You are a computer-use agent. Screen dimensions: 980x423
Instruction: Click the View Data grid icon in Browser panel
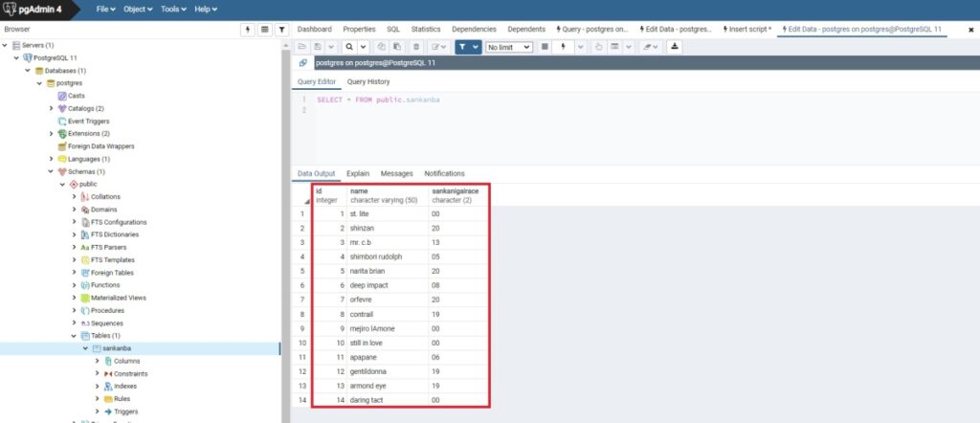click(265, 30)
